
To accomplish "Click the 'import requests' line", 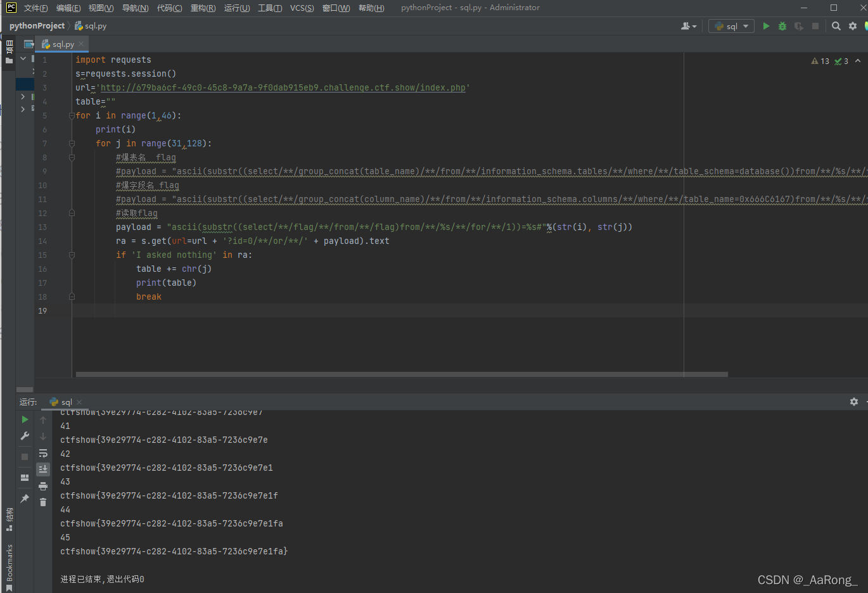I will pos(113,60).
